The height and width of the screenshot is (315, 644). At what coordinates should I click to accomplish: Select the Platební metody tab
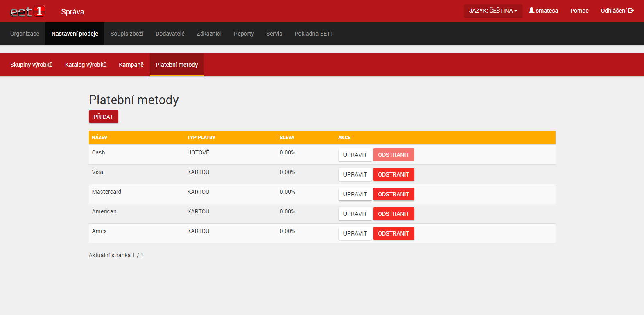click(x=177, y=65)
